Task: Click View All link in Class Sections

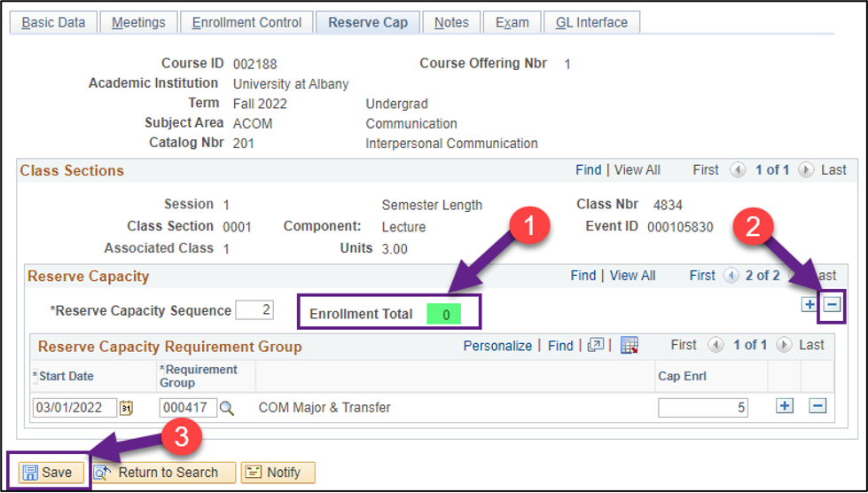Action: pyautogui.click(x=637, y=170)
